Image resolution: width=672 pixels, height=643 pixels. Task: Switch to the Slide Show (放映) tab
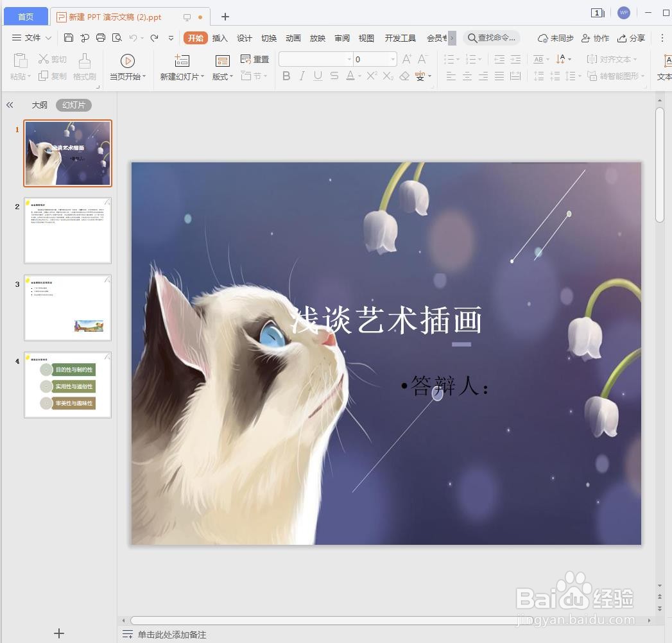318,38
